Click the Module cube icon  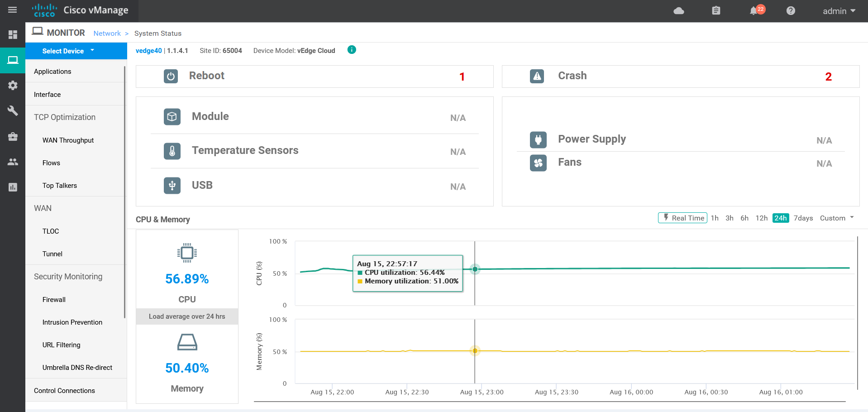coord(172,117)
